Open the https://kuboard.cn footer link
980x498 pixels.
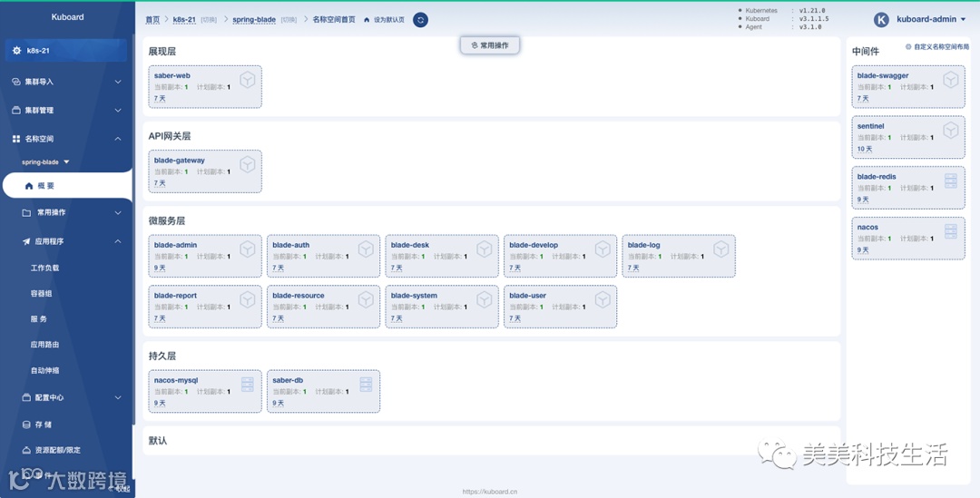(x=489, y=492)
